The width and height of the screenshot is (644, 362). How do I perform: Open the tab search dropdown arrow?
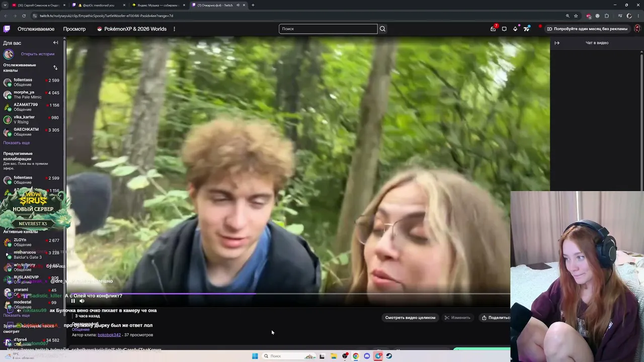(5, 5)
